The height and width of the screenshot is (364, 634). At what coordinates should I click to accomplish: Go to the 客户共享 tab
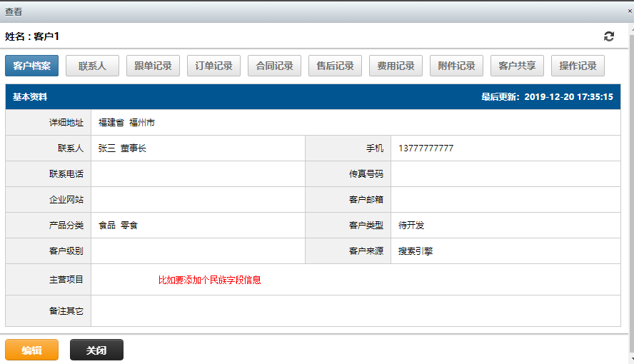(x=517, y=66)
